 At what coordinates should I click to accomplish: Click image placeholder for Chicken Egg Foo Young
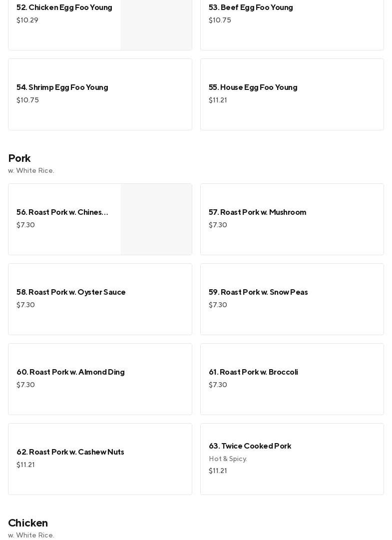tap(156, 25)
